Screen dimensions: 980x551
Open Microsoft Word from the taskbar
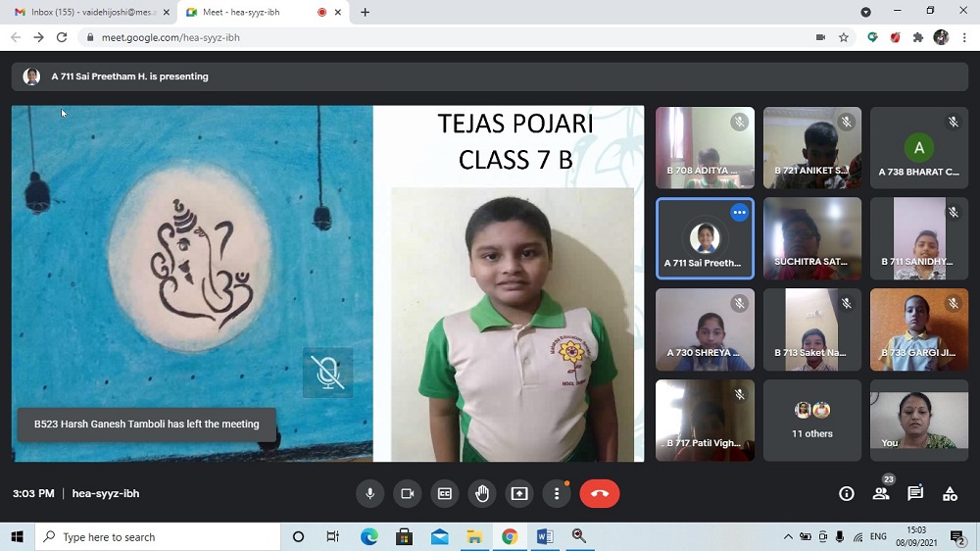click(x=544, y=536)
